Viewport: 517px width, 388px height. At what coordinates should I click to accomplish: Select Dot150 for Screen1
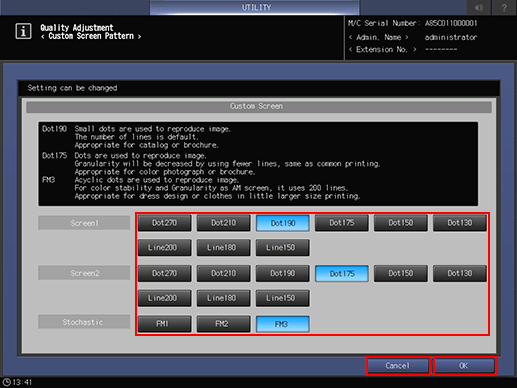pos(401,223)
